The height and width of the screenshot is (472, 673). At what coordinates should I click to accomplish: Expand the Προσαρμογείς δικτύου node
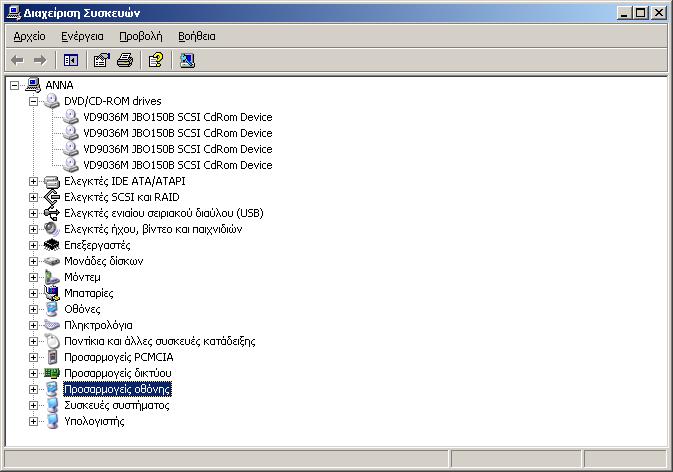33,374
